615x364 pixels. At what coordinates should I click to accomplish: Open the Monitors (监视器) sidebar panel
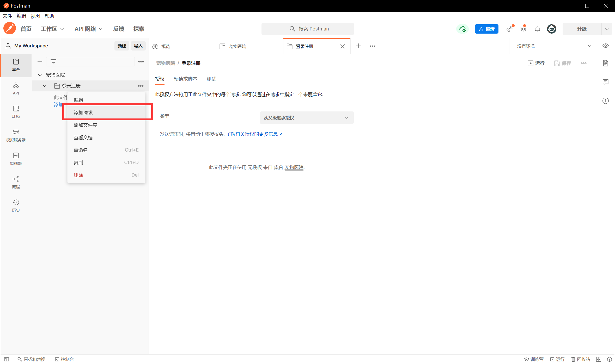click(x=16, y=159)
